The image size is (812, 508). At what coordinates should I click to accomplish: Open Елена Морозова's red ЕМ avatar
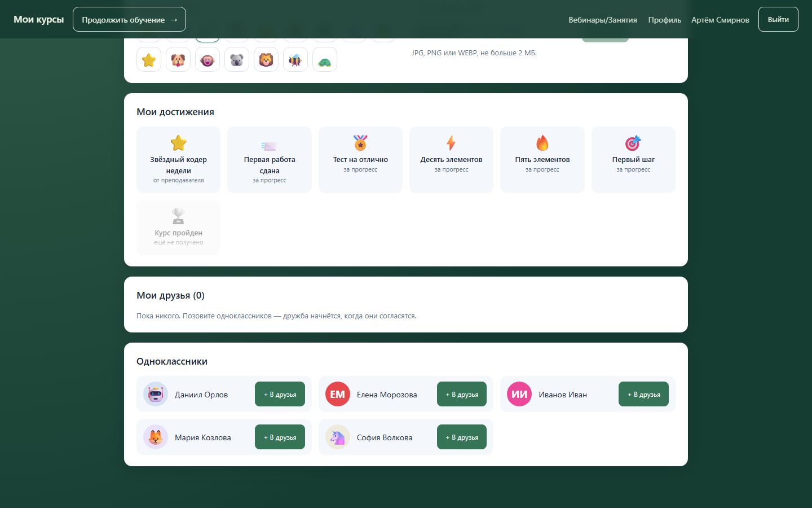pyautogui.click(x=338, y=394)
